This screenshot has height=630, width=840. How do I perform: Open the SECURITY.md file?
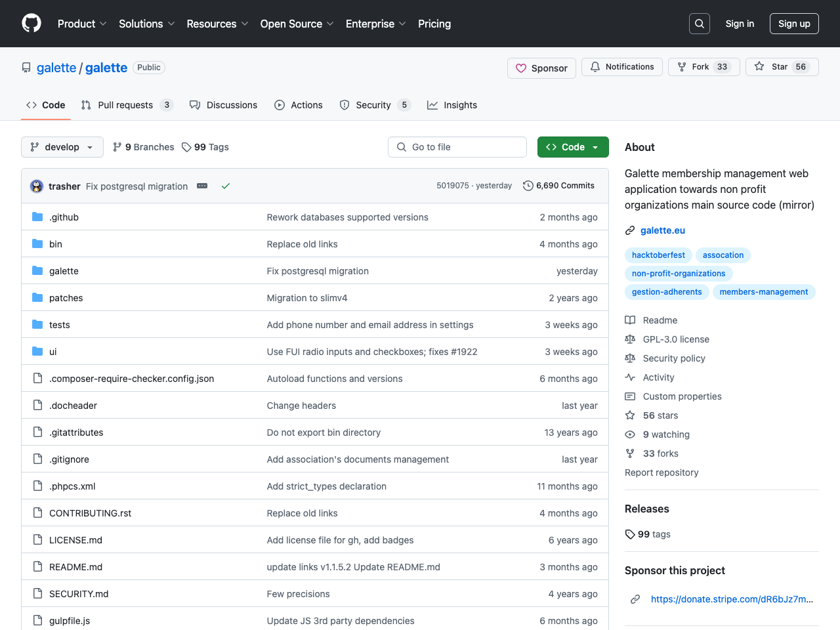(79, 594)
